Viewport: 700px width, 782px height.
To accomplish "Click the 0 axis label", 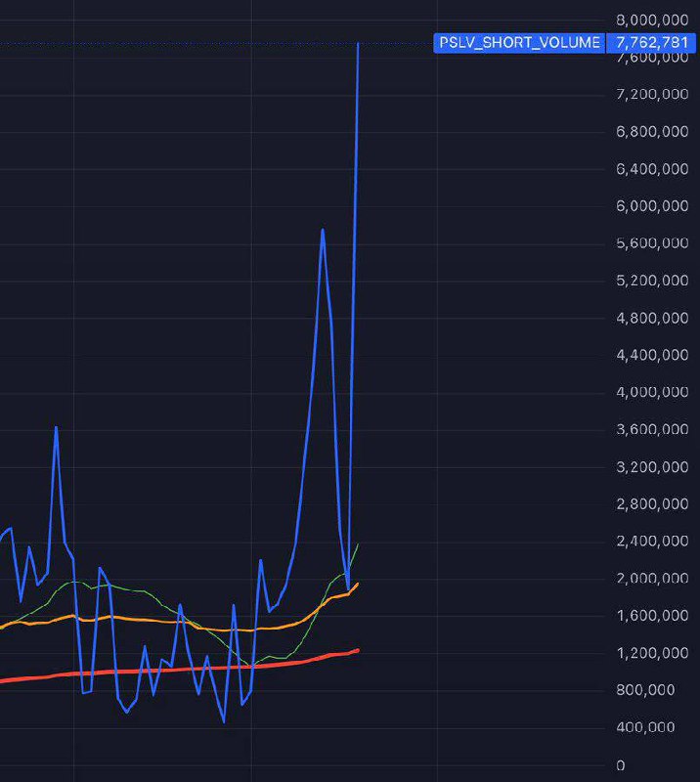I will pos(620,765).
